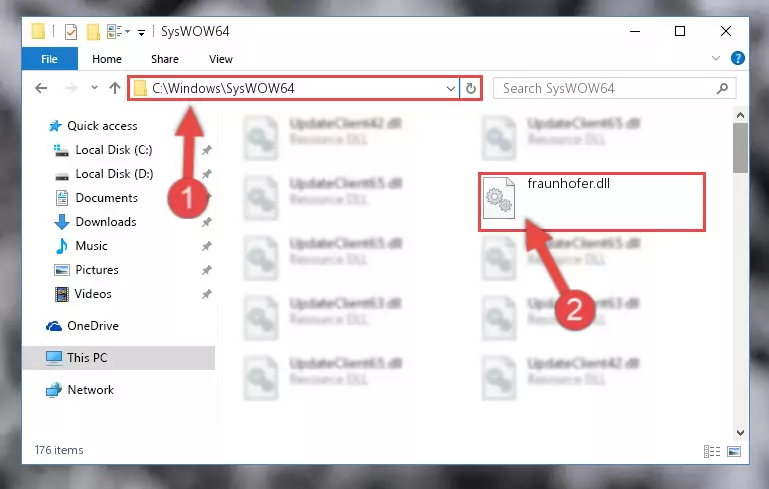Refresh the SysWOW64 folder view
Image resolution: width=769 pixels, height=489 pixels.
tap(471, 88)
